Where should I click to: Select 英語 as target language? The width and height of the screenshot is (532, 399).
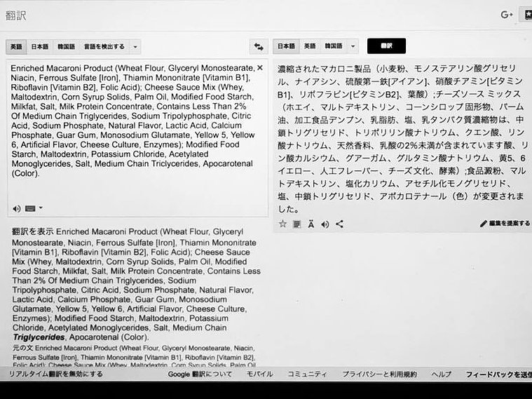pyautogui.click(x=310, y=46)
